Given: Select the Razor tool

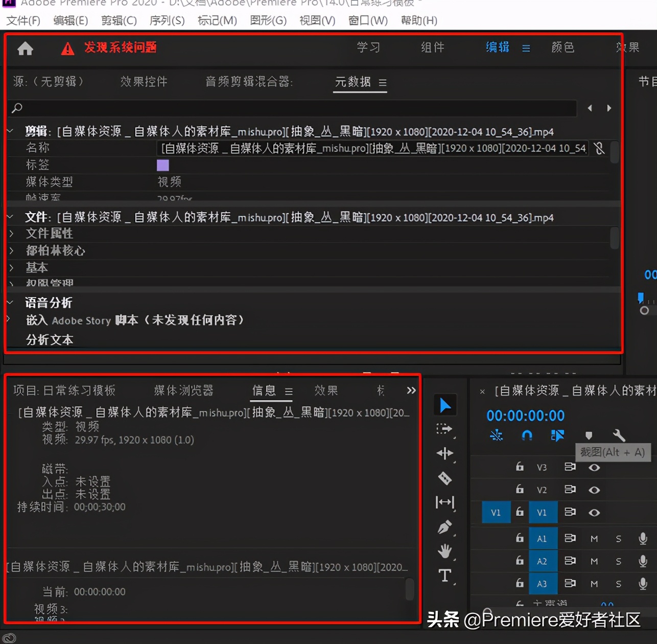Looking at the screenshot, I should [444, 478].
